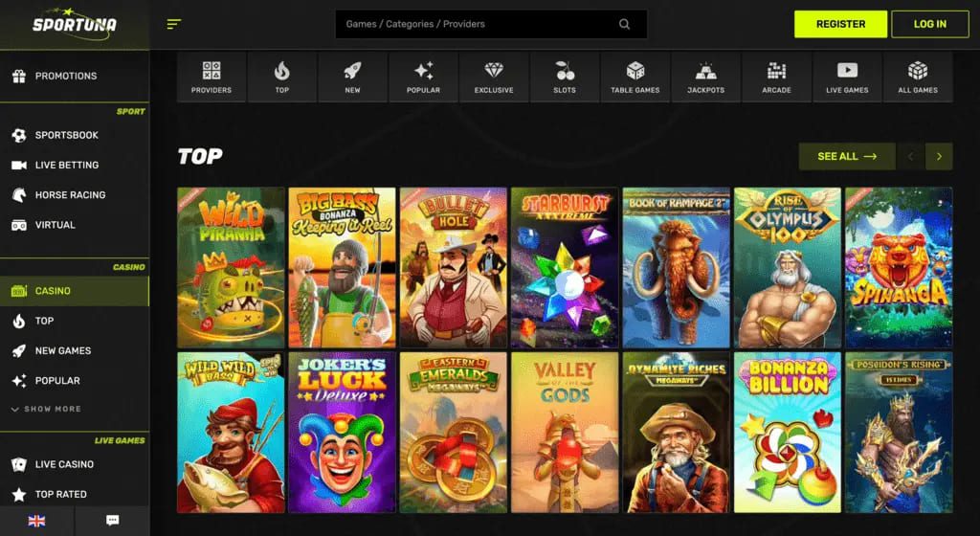The height and width of the screenshot is (536, 980).
Task: Open the Exclusive diamond category
Action: (x=494, y=77)
